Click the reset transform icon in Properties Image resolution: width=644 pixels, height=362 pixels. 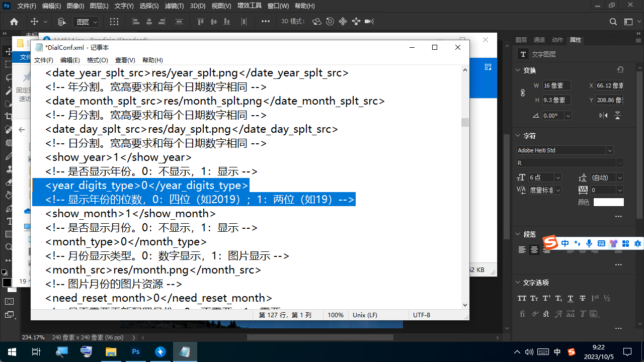[620, 70]
